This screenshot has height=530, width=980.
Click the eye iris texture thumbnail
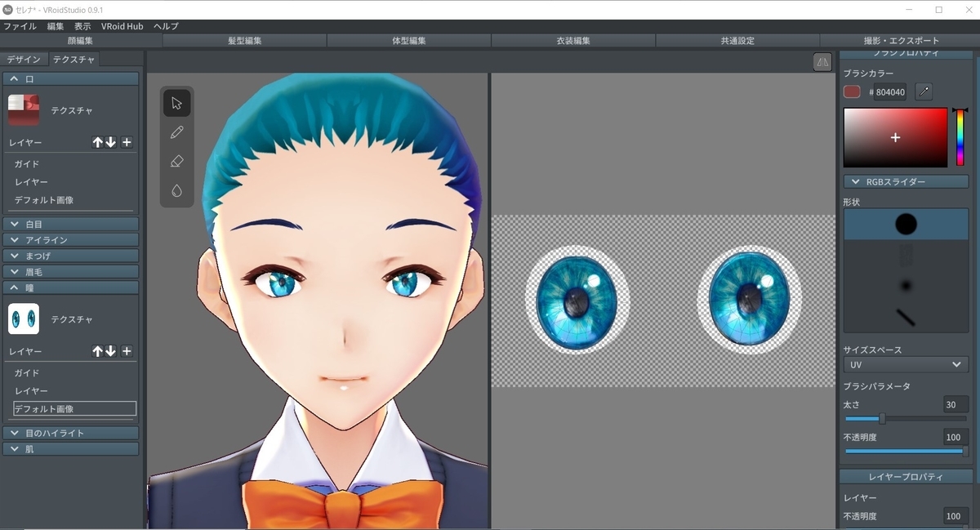tap(24, 318)
